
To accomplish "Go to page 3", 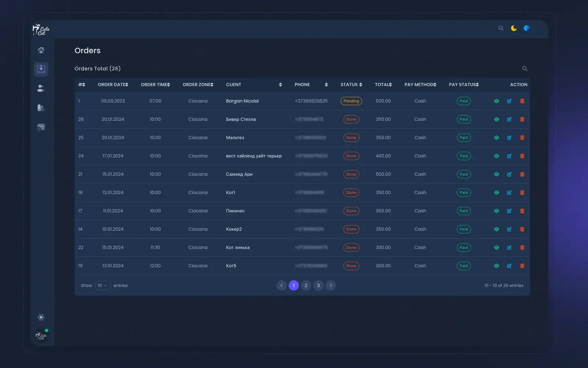I will pyautogui.click(x=318, y=286).
